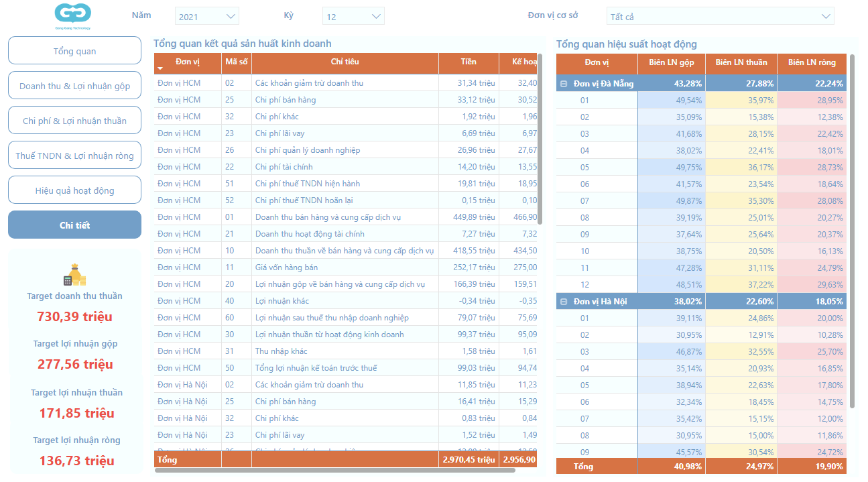Collapse the Đơn vị Hà Nội group
The image size is (868, 482).
pos(564,302)
